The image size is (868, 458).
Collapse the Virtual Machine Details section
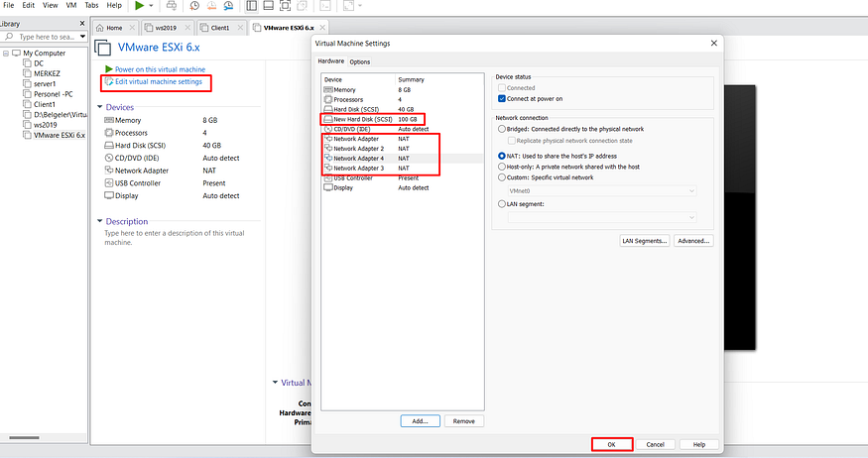click(x=275, y=383)
